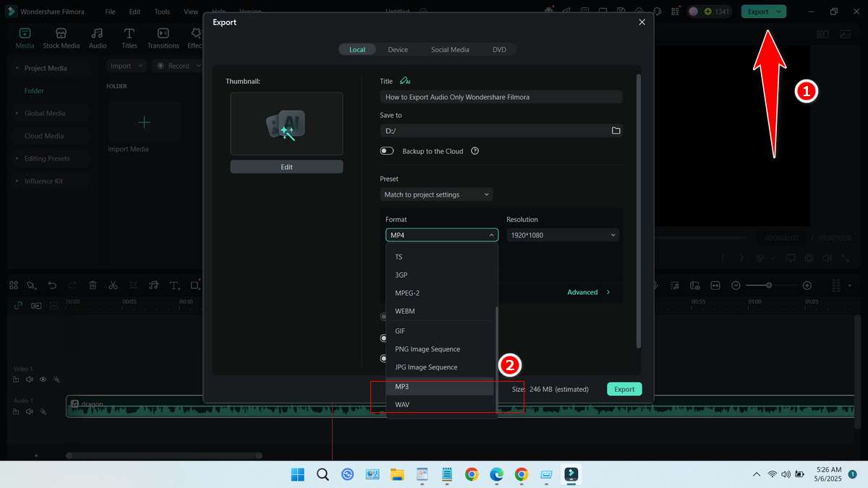Screen dimensions: 868x488
Task: Click the zoom-in magnifier above the timeline ruler
Action: (807, 286)
